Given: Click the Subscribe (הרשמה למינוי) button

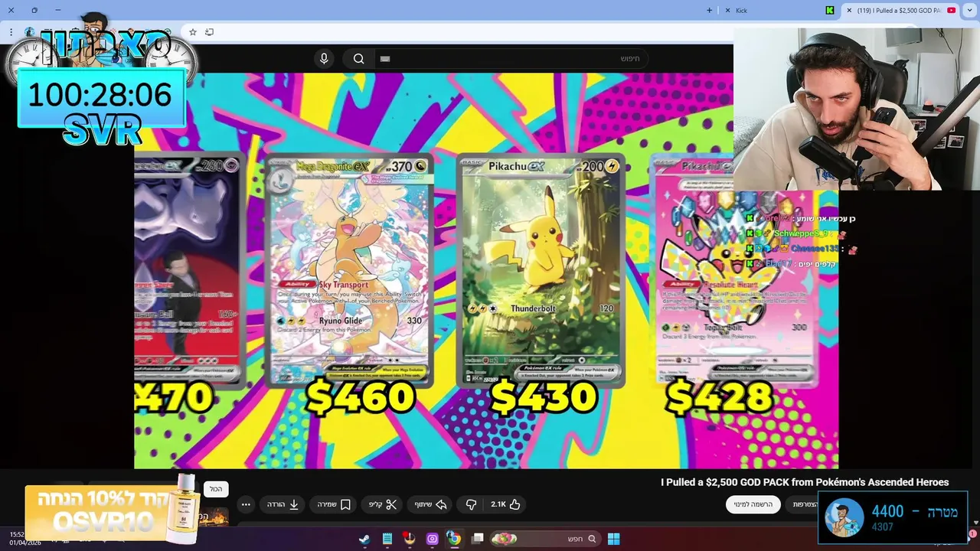Looking at the screenshot, I should coord(753,504).
